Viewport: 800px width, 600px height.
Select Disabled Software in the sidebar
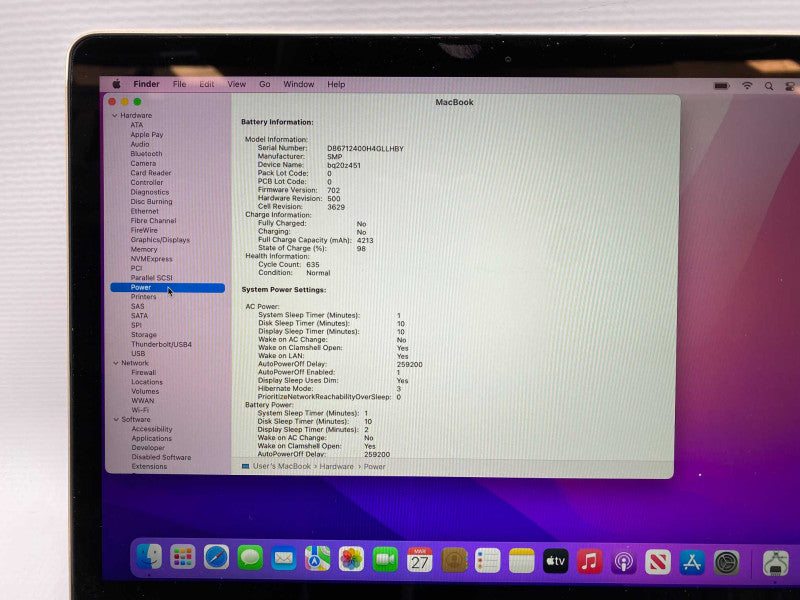coord(161,458)
